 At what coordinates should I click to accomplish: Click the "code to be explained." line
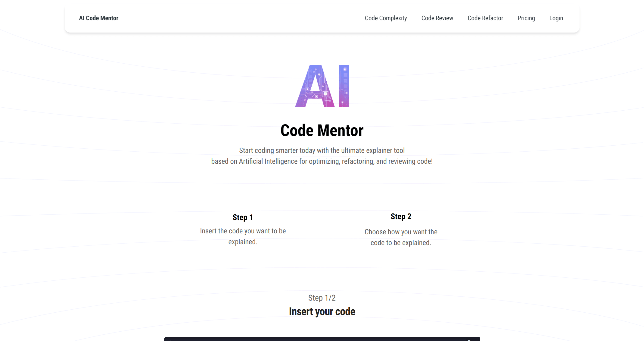401,243
